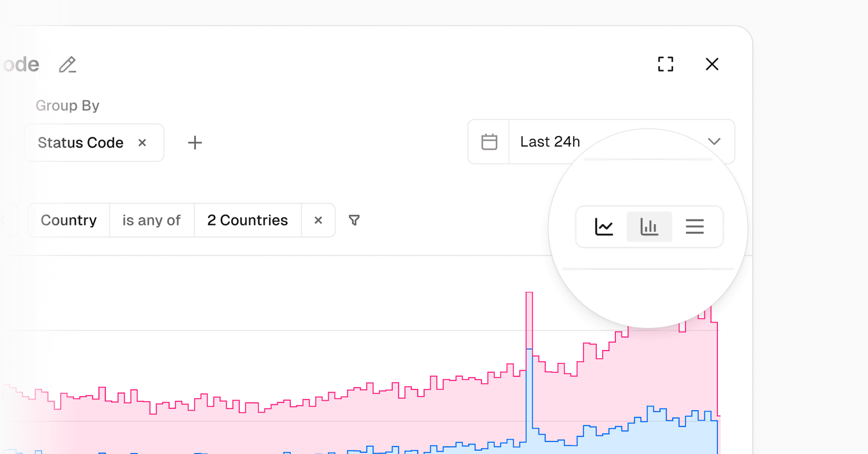Switch to bar chart view
Screen dimensions: 868x454
pyautogui.click(x=649, y=227)
